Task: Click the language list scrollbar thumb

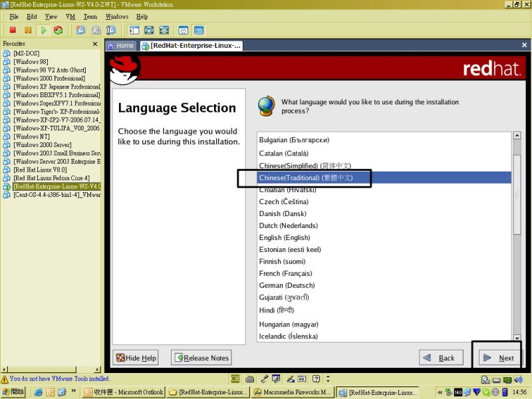Action: tap(517, 194)
